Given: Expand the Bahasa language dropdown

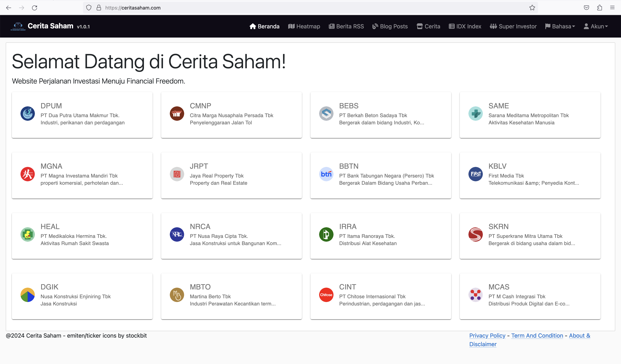Looking at the screenshot, I should tap(560, 26).
